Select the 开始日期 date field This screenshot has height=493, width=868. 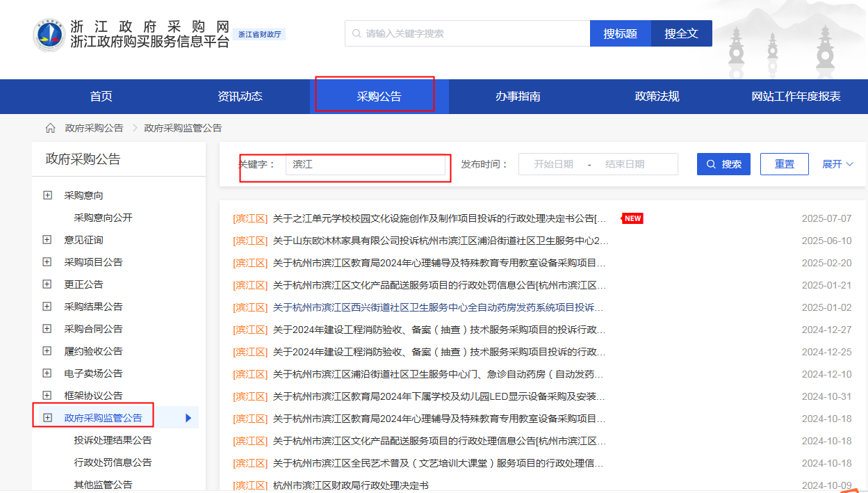point(553,164)
